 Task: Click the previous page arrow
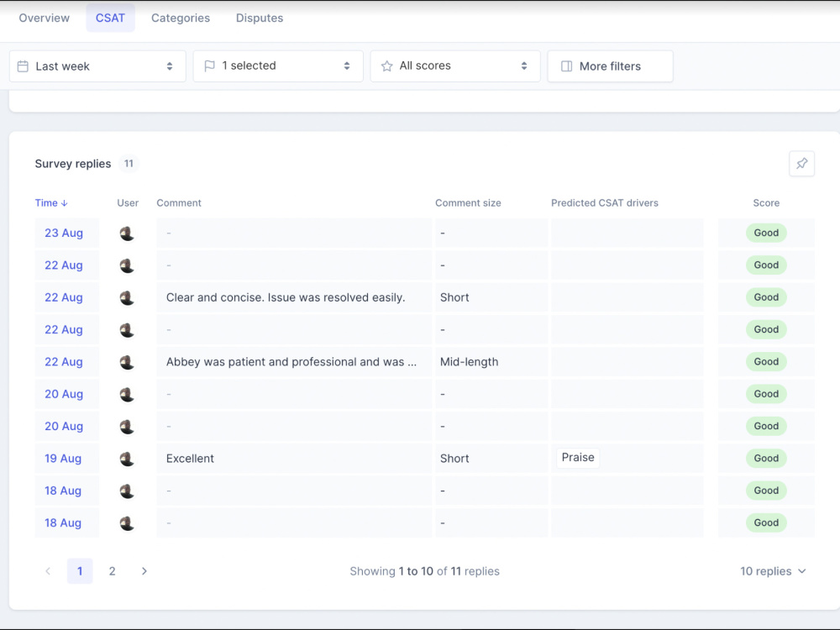point(48,571)
